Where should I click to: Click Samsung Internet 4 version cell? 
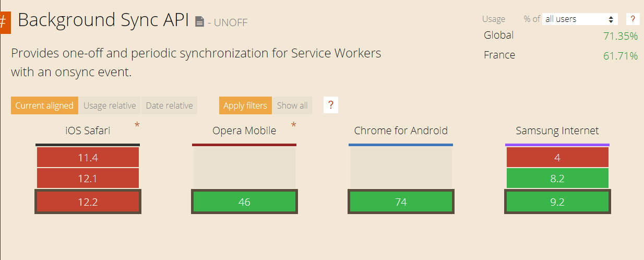coord(557,157)
